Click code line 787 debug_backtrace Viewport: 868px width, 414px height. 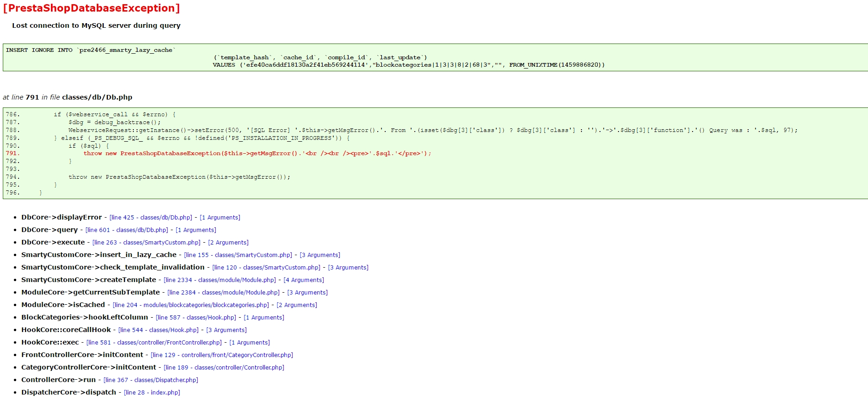[115, 122]
